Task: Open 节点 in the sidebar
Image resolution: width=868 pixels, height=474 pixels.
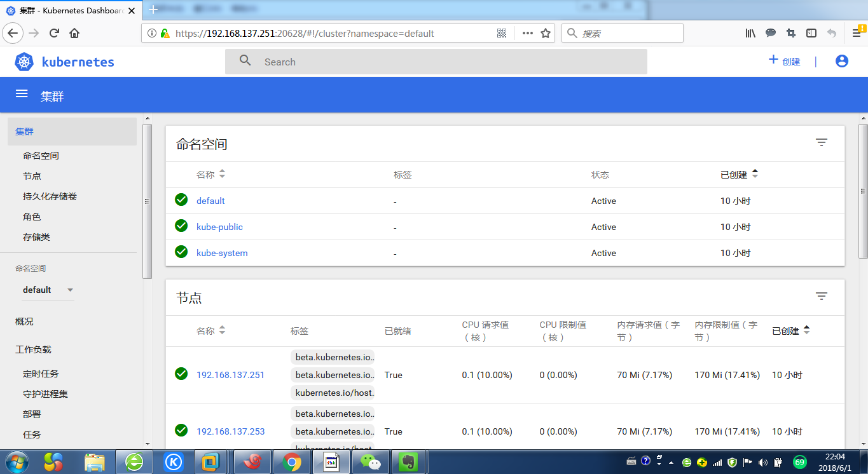Action: tap(32, 176)
